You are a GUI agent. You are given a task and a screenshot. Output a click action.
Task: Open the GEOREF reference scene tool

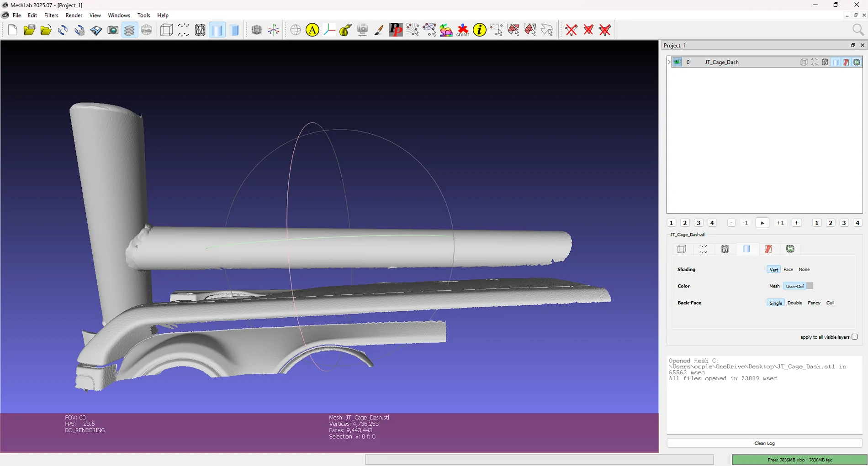tap(463, 30)
